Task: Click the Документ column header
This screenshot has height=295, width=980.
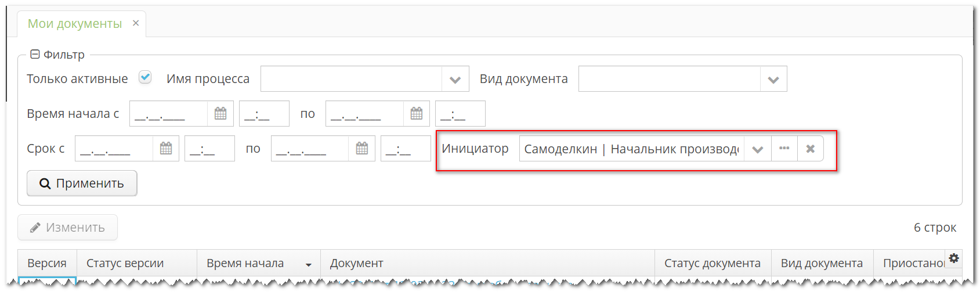Action: coord(356,264)
